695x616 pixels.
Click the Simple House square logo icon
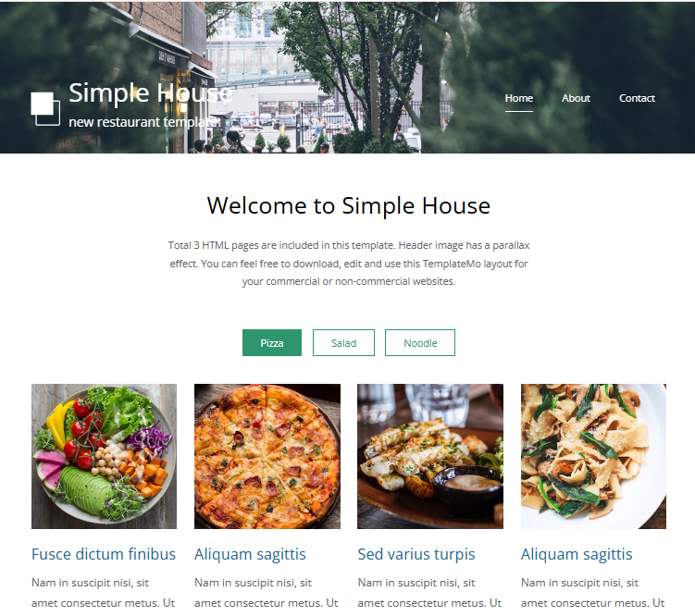45,109
